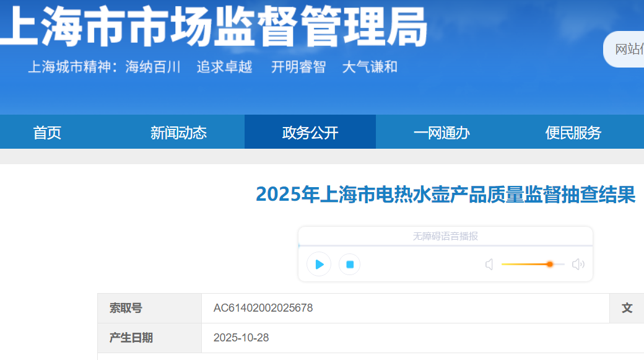Open the 一网通办 navigation item
Viewport: 644px width, 360px height.
tap(442, 132)
